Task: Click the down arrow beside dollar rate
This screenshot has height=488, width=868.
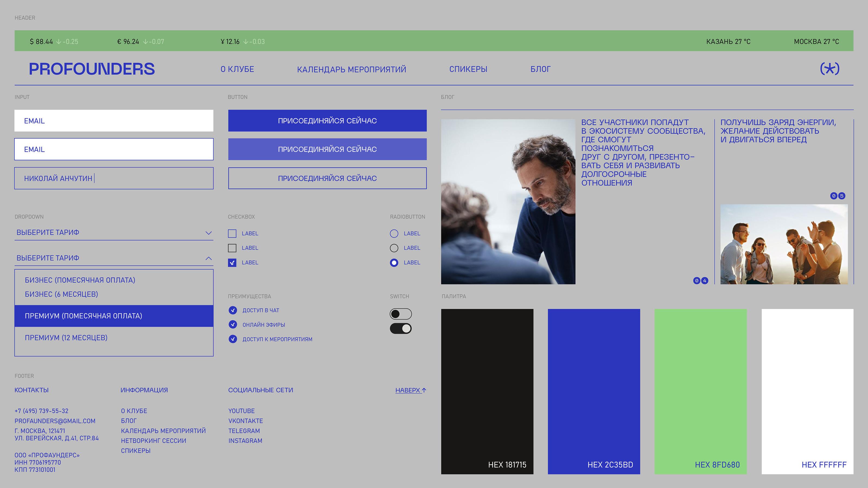Action: point(59,42)
